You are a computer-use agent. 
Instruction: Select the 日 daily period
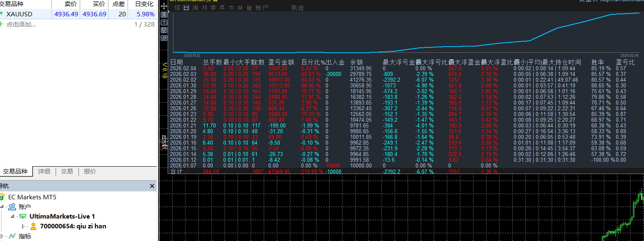coord(186,8)
